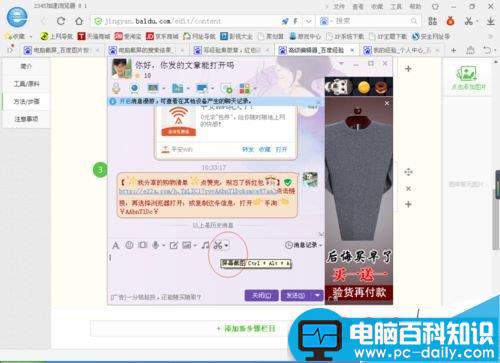Click the remote desktop icon in chat toolbar
The image size is (500, 363).
click(202, 88)
